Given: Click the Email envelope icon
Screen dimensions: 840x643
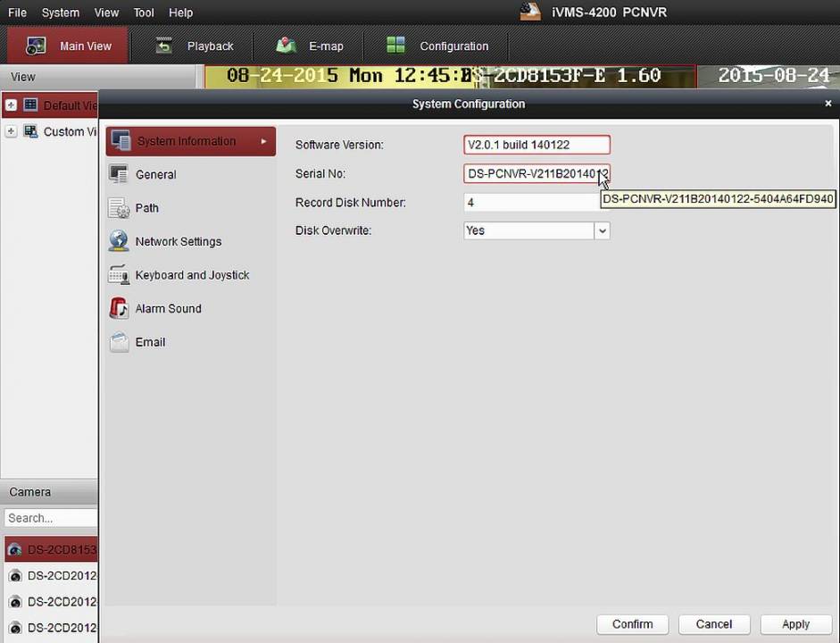Looking at the screenshot, I should click(119, 342).
